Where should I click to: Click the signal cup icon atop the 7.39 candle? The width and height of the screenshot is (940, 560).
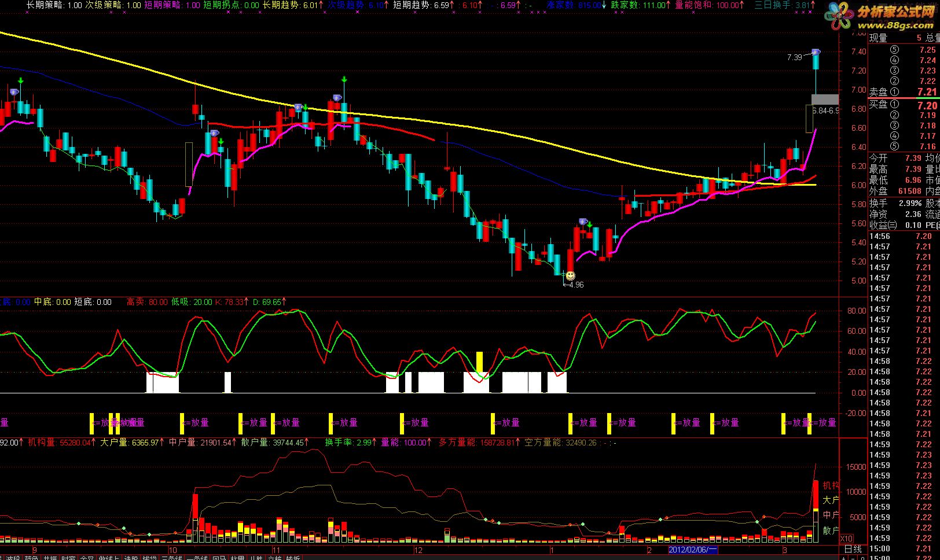pos(816,52)
